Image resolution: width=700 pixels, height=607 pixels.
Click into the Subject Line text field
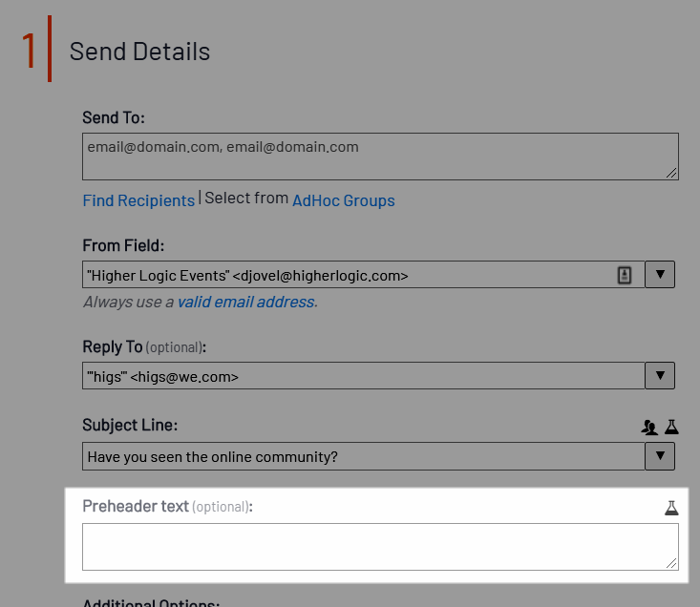[x=363, y=456]
